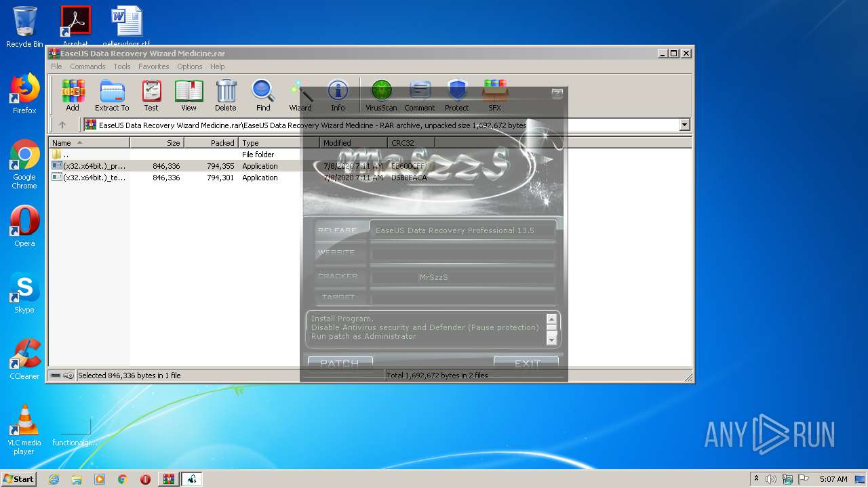Click the Start button
Viewport: 868px width, 488px height.
(x=18, y=479)
